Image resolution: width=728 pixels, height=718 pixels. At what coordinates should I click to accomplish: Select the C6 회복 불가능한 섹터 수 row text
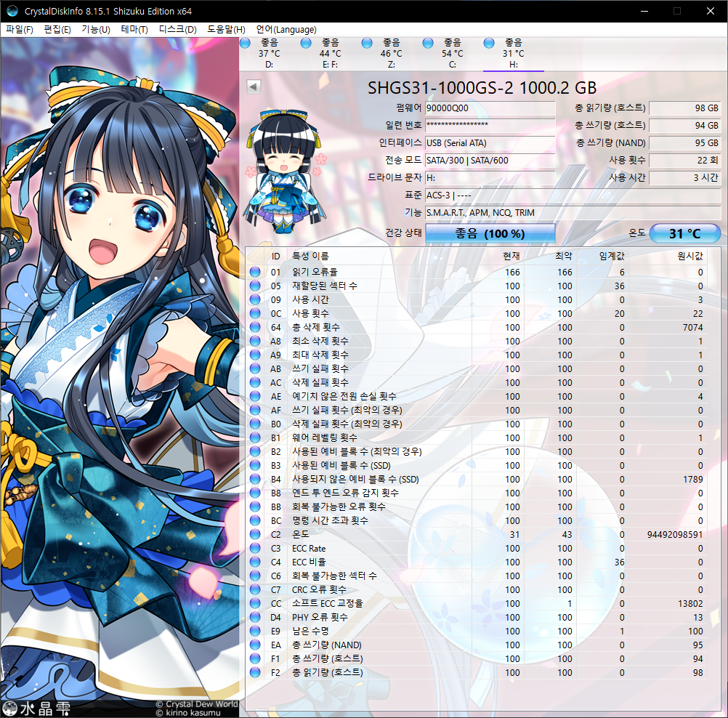334,576
